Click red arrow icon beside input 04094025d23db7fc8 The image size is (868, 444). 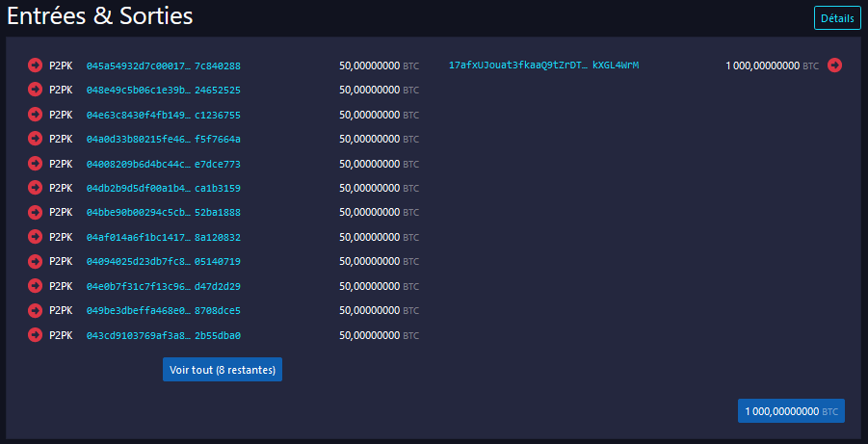[35, 261]
